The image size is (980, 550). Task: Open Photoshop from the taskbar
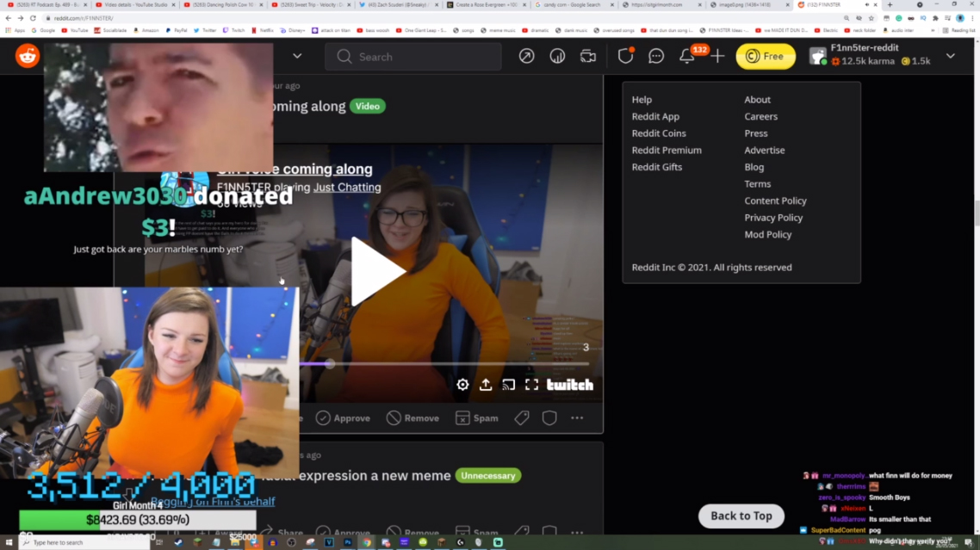pyautogui.click(x=348, y=542)
